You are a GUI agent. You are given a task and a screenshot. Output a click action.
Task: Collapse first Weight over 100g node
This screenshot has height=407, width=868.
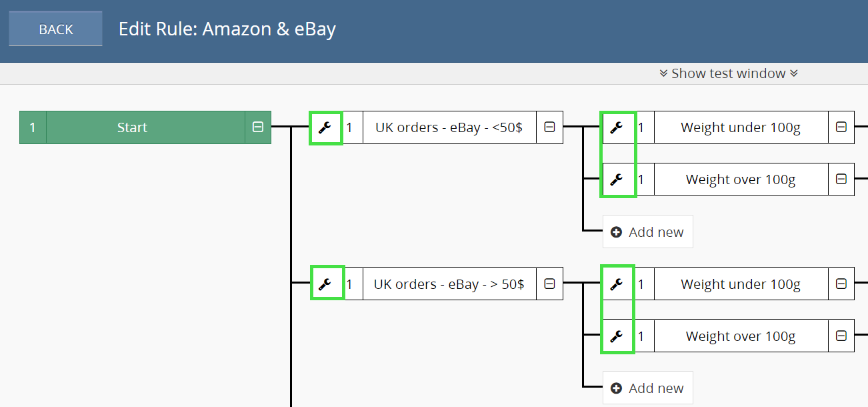841,179
